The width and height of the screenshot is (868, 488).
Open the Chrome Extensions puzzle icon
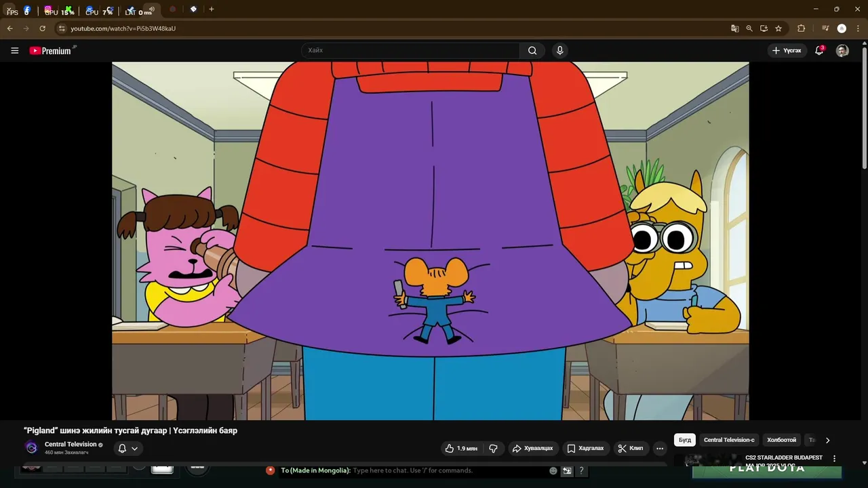[801, 28]
